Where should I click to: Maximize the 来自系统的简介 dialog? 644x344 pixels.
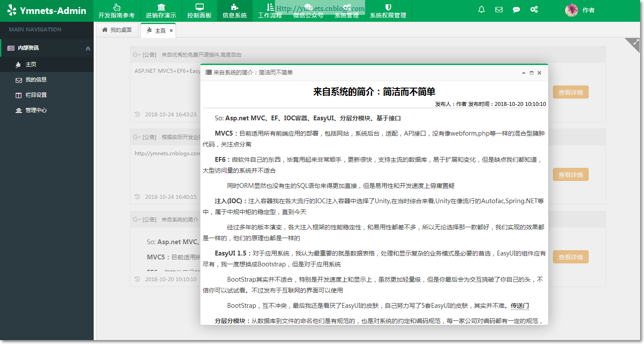[532, 73]
